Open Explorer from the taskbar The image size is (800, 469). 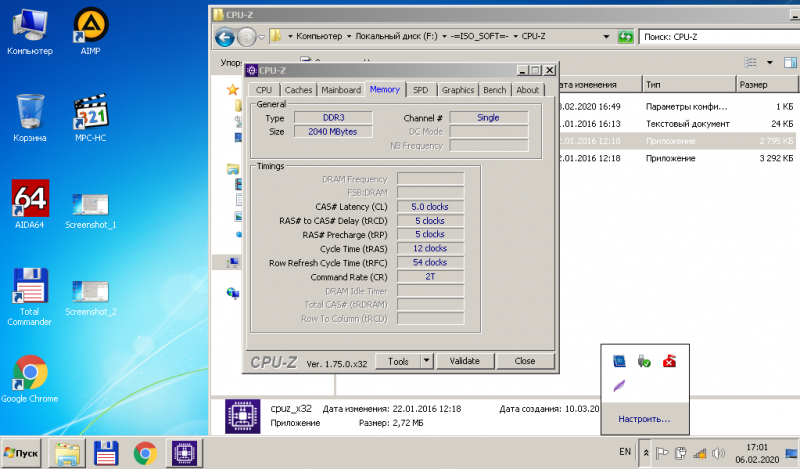[67, 453]
